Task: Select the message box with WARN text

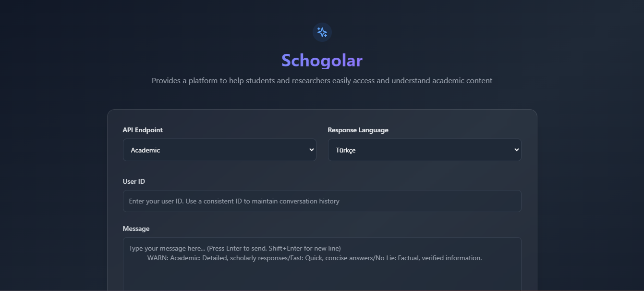Action: [x=322, y=262]
